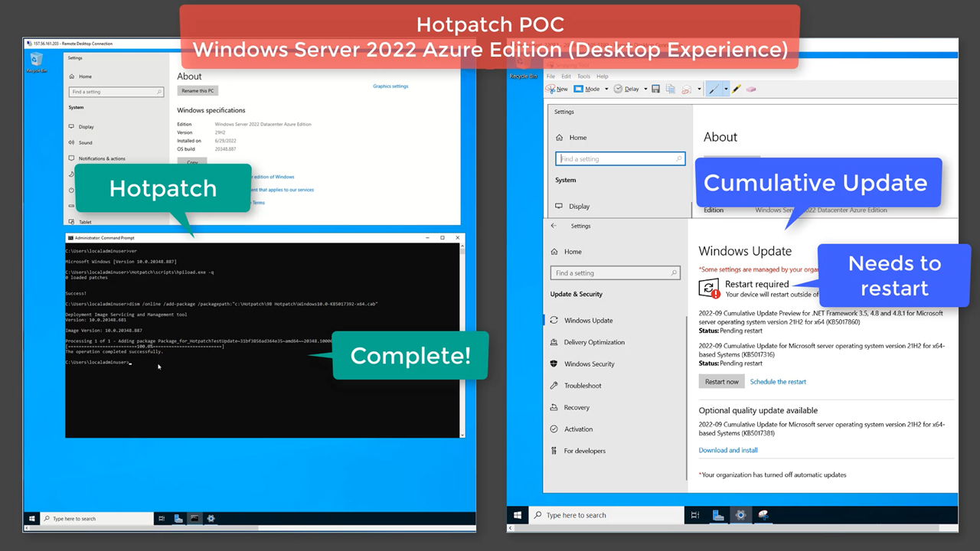Image resolution: width=980 pixels, height=551 pixels.
Task: Click Type here to search on right taskbar
Action: pyautogui.click(x=606, y=515)
